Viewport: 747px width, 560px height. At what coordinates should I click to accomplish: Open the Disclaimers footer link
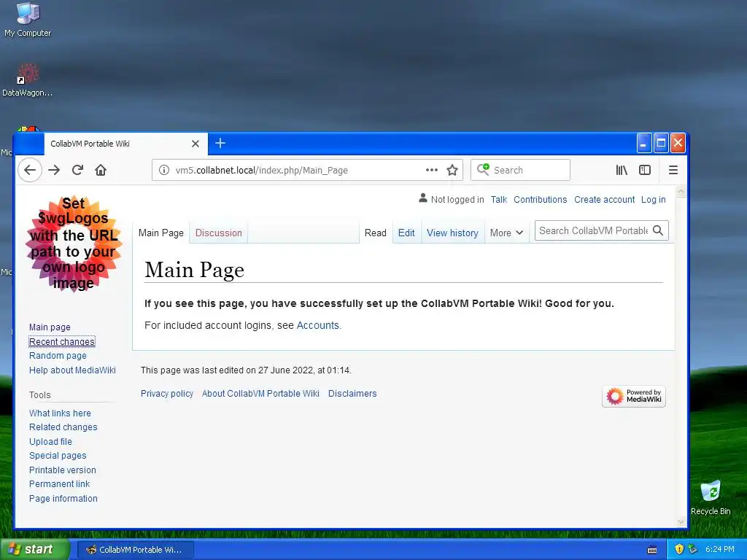(352, 393)
